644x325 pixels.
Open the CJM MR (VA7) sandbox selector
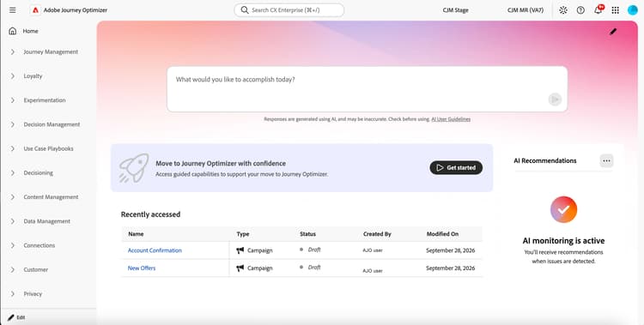[x=526, y=10]
